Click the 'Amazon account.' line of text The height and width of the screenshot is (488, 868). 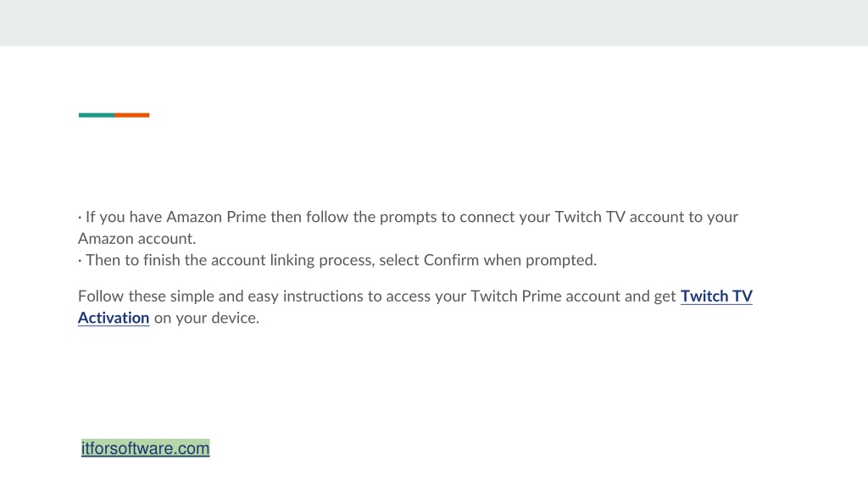136,238
